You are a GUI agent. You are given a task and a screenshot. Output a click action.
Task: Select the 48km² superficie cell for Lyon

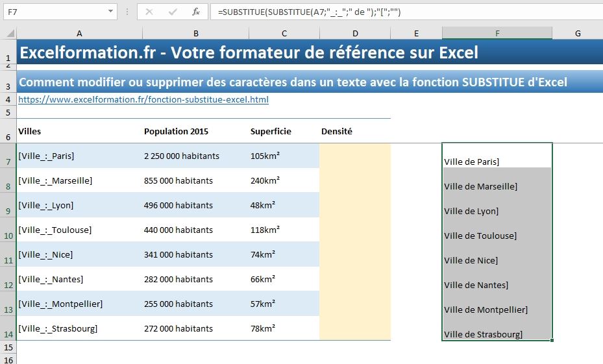(284, 206)
